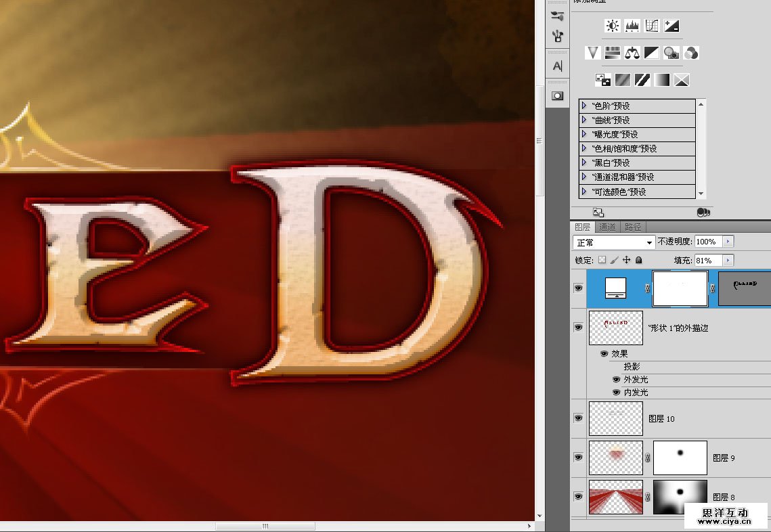Hide the 图层 10 layer

tap(578, 418)
